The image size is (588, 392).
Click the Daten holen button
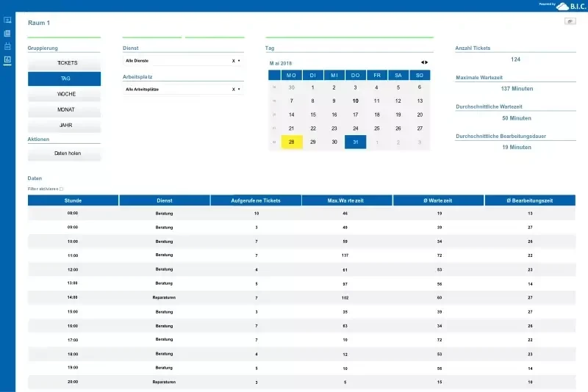65,153
